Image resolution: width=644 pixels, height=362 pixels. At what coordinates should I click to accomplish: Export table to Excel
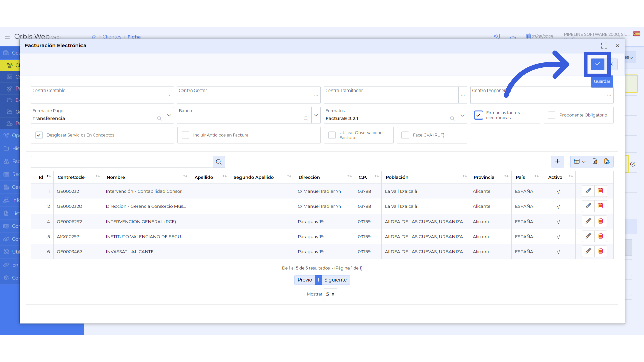(x=595, y=161)
